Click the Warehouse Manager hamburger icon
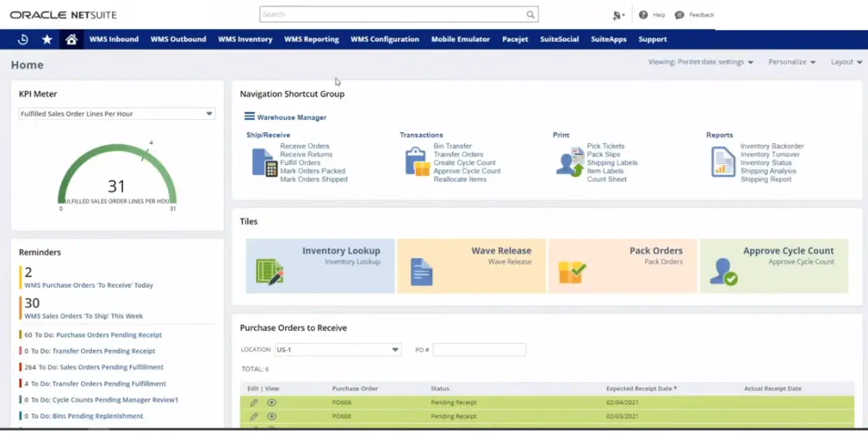This screenshot has width=868, height=434. 250,116
